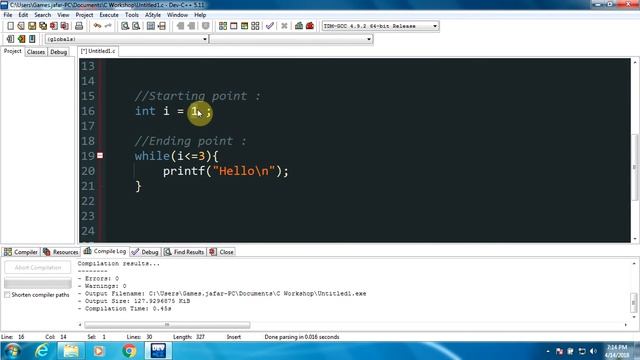Open the Tools menu
640x360 pixels.
132,15
